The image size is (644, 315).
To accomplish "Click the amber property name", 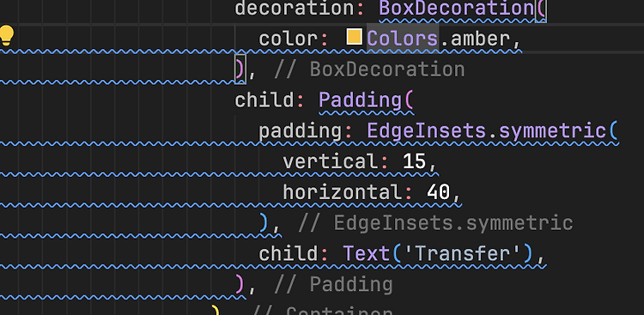I will [480, 39].
